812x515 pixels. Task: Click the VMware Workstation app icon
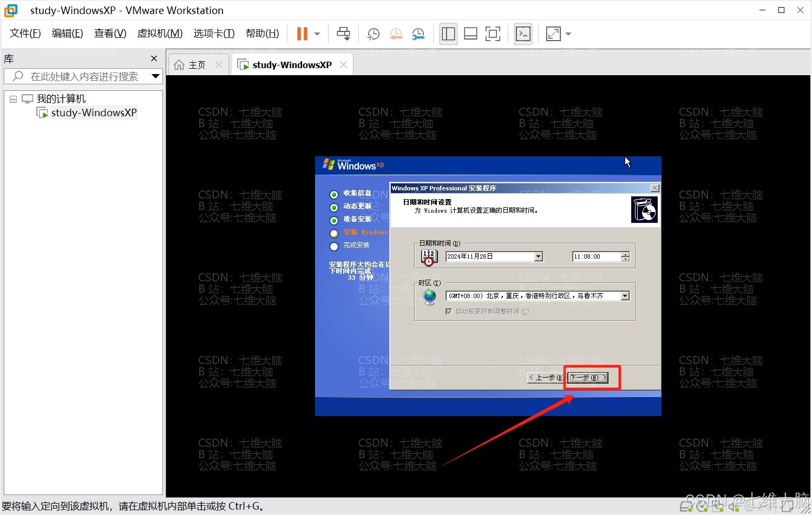click(11, 10)
